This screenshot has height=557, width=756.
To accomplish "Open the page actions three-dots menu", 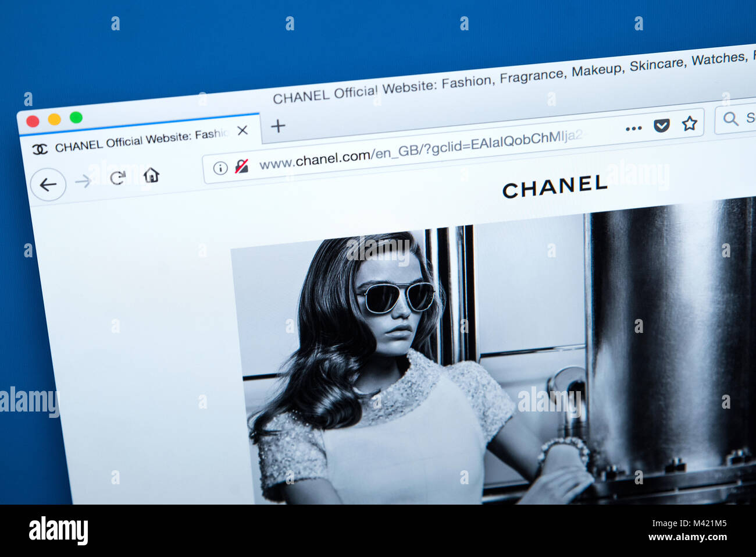I will click(x=633, y=128).
